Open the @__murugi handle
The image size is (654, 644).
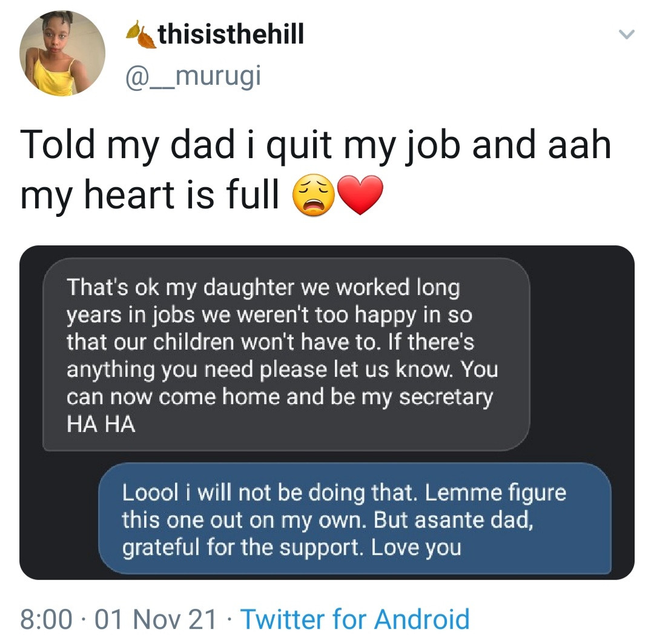pyautogui.click(x=192, y=76)
